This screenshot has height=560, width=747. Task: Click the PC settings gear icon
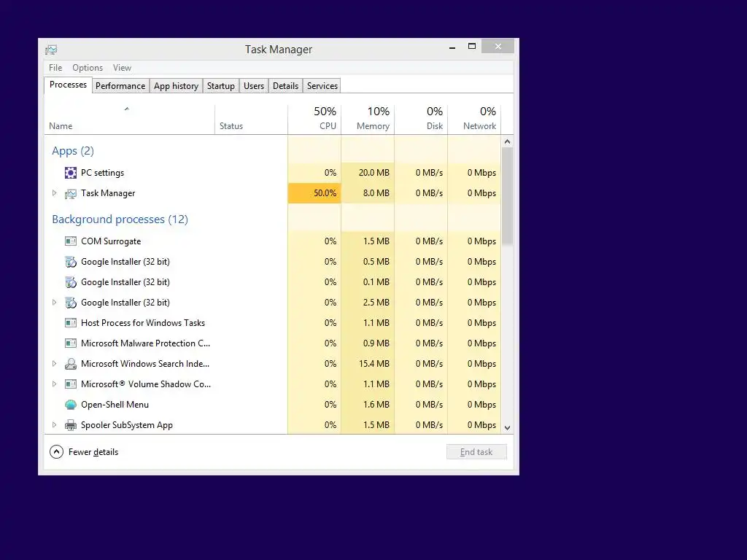click(71, 173)
